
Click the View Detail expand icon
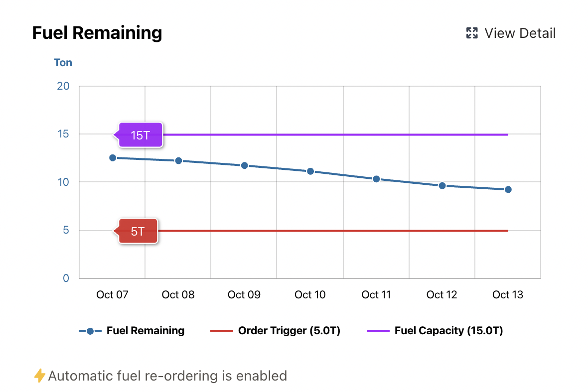[x=471, y=33]
